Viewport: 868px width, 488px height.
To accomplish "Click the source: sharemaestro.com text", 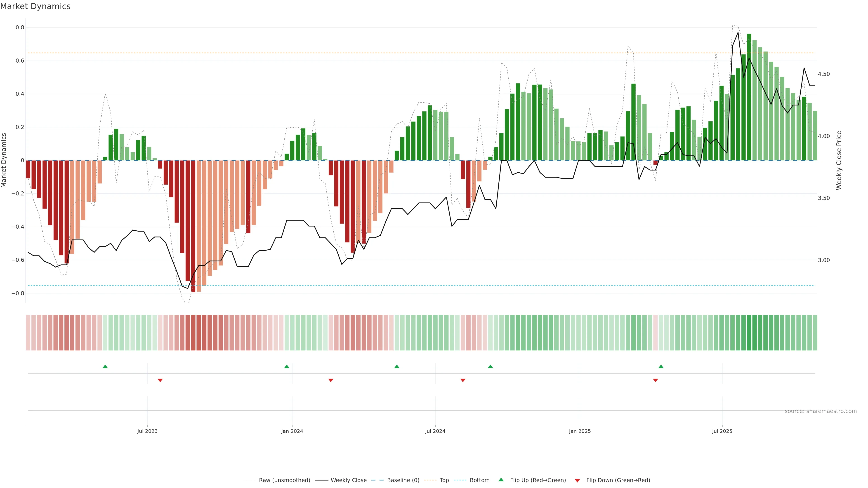I will [821, 411].
